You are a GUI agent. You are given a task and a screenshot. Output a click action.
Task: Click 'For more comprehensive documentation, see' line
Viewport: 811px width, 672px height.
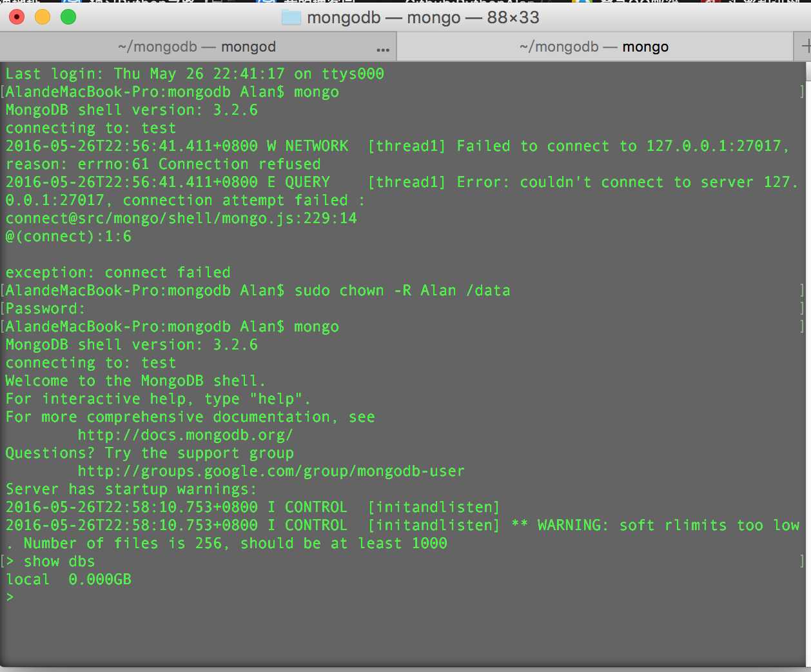pyautogui.click(x=190, y=417)
